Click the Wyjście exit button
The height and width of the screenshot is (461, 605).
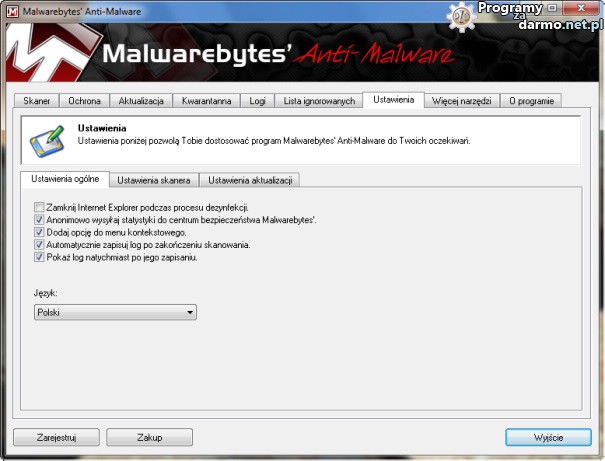548,437
